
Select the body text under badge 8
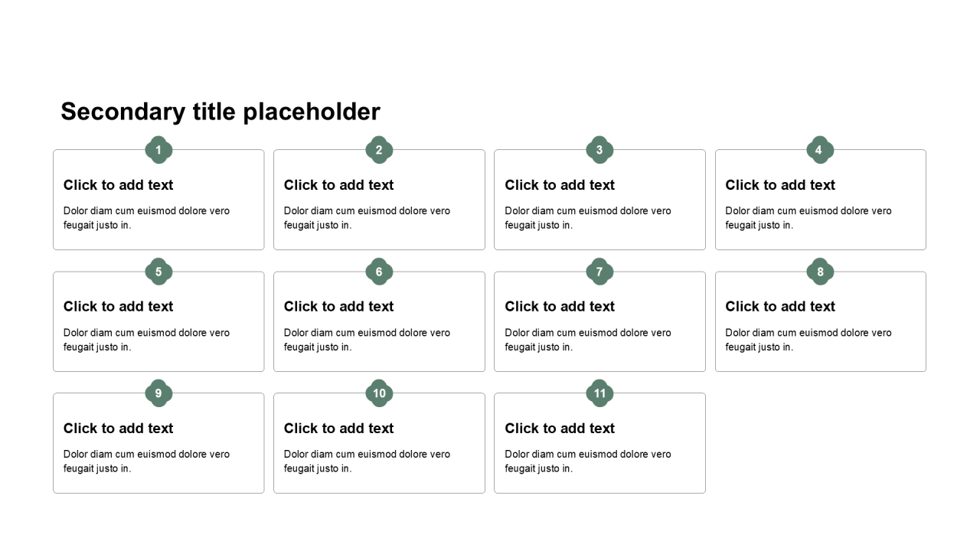point(808,340)
